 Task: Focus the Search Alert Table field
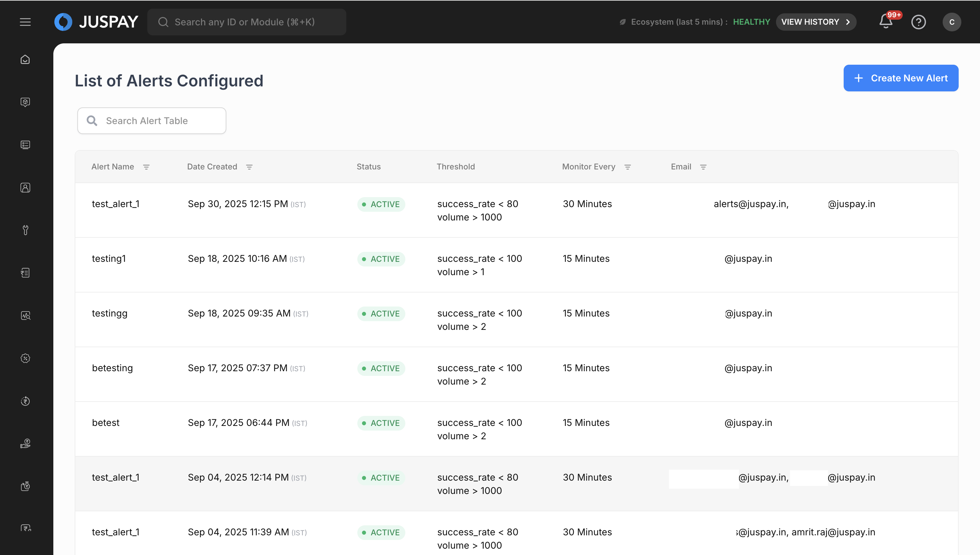tap(152, 121)
